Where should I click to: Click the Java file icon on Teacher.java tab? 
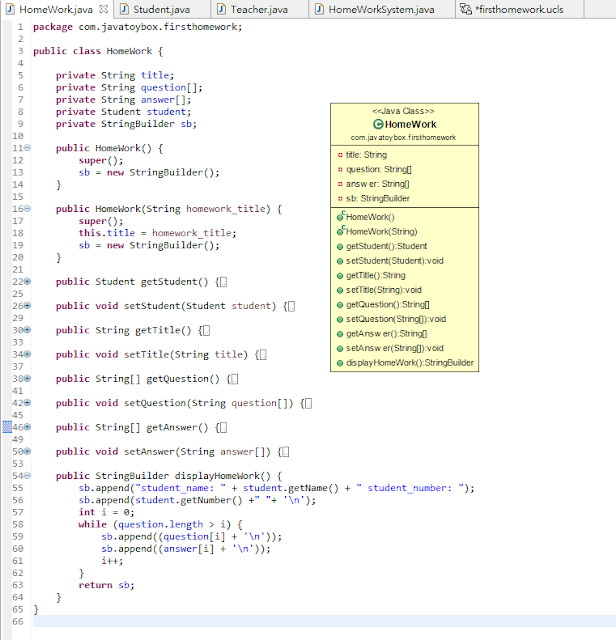(221, 9)
